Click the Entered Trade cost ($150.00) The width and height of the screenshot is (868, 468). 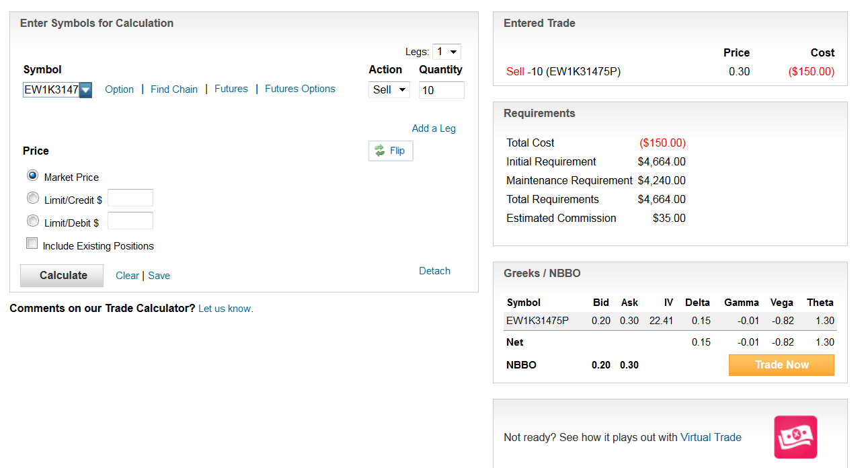pyautogui.click(x=811, y=71)
